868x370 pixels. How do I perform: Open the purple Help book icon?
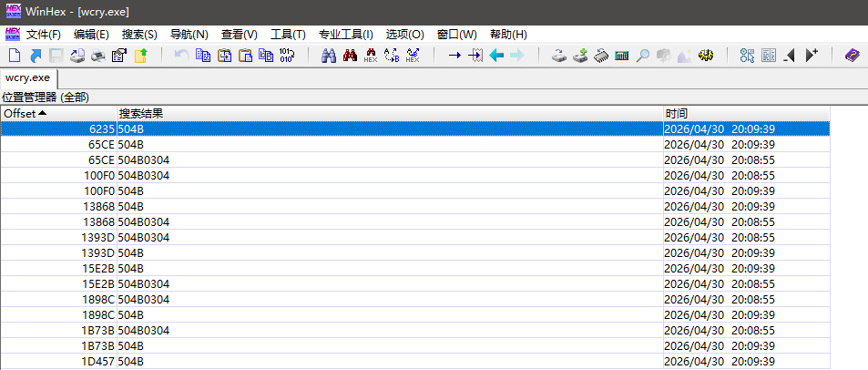click(853, 56)
